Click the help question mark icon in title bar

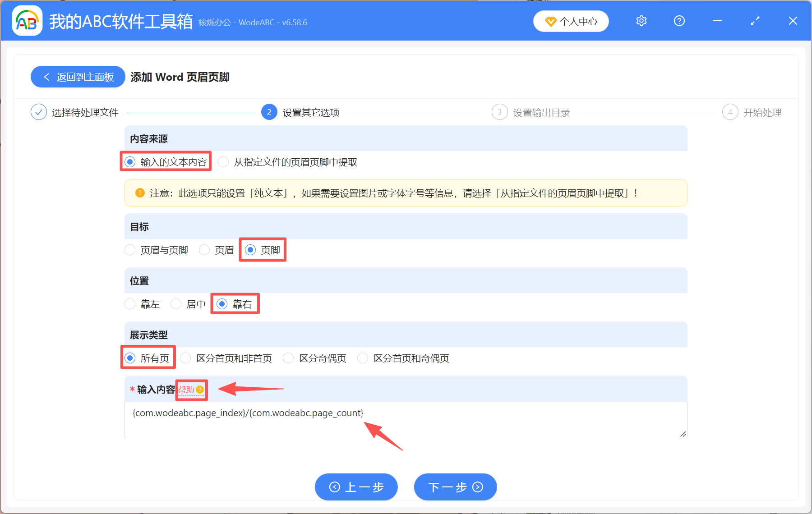(679, 21)
